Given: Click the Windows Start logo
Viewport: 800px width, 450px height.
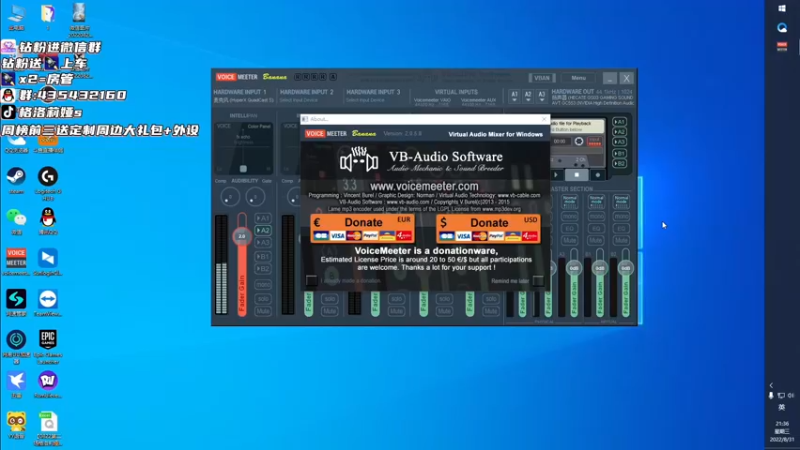Looking at the screenshot, I should (x=782, y=9).
